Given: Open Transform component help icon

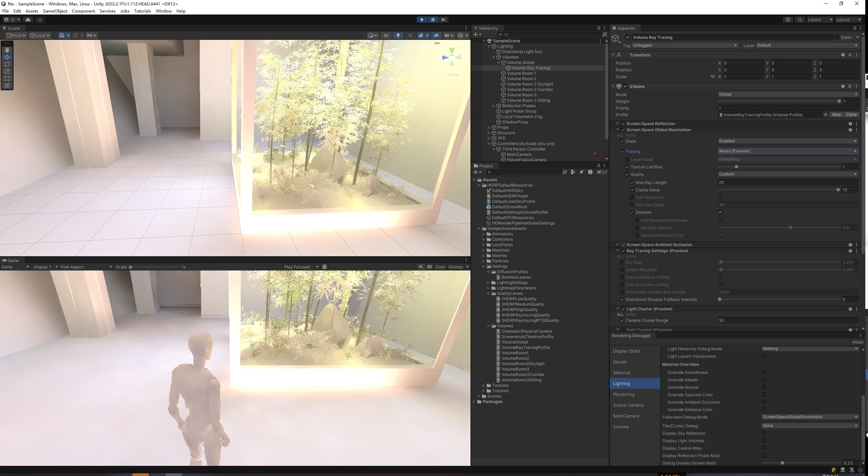Looking at the screenshot, I should [x=843, y=55].
